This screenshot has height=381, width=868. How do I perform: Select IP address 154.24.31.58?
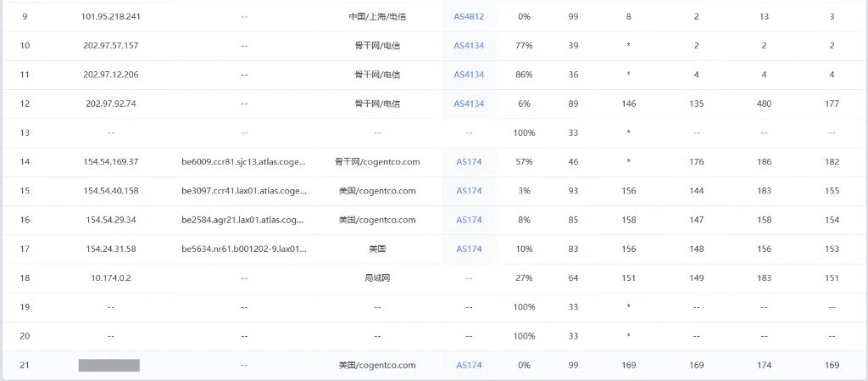click(111, 249)
